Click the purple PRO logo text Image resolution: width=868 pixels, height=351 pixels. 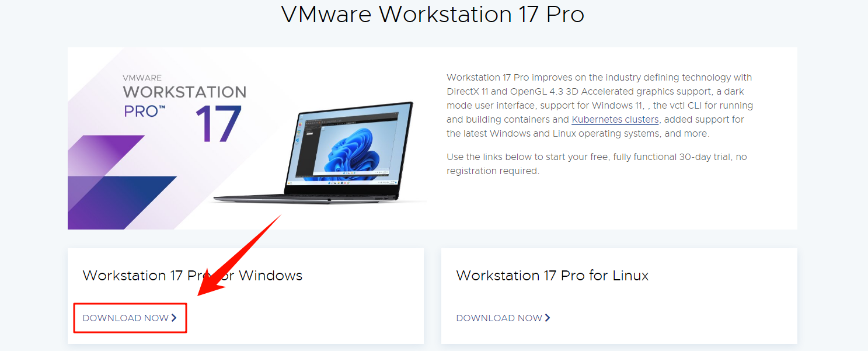(144, 111)
